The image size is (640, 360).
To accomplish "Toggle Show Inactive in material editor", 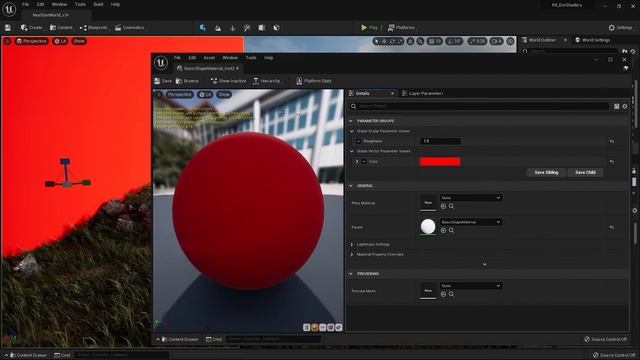I will pos(228,81).
